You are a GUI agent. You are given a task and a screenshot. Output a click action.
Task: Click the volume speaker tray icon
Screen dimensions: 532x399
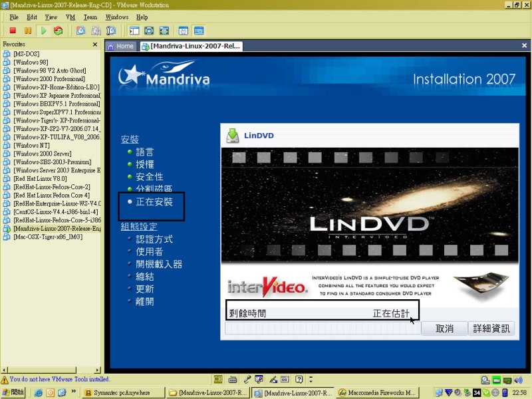pos(518,380)
